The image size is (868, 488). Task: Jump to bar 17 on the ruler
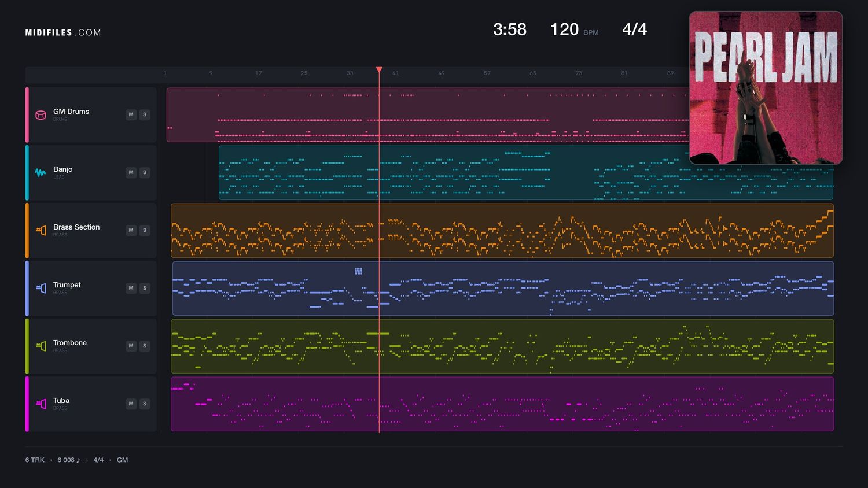259,73
